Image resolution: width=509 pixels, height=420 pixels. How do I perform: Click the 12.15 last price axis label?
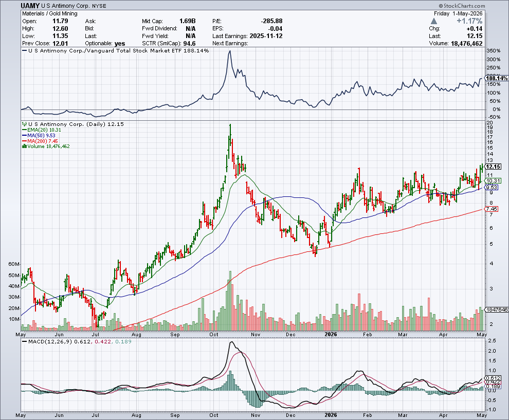[494, 167]
